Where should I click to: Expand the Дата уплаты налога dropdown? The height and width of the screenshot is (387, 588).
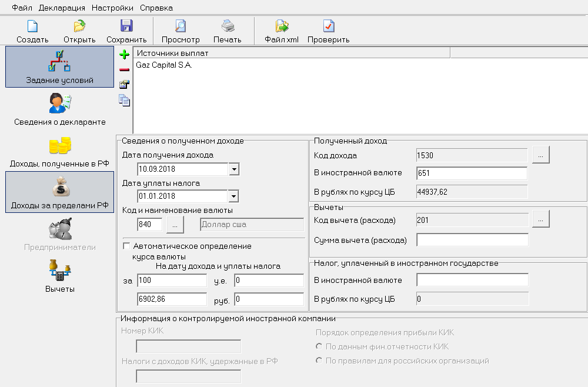[233, 196]
